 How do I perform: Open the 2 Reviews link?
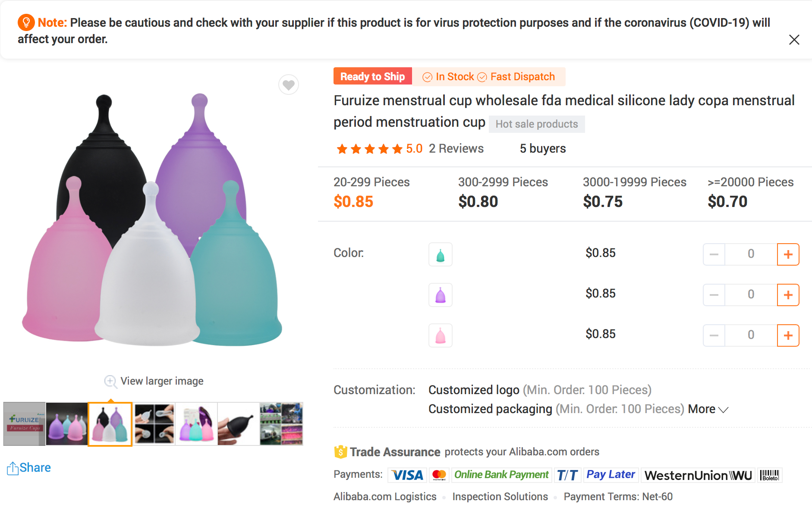(456, 148)
